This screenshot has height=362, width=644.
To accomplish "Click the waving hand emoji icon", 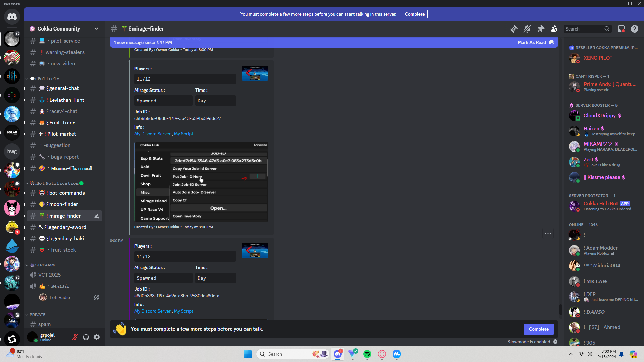I will tap(120, 329).
